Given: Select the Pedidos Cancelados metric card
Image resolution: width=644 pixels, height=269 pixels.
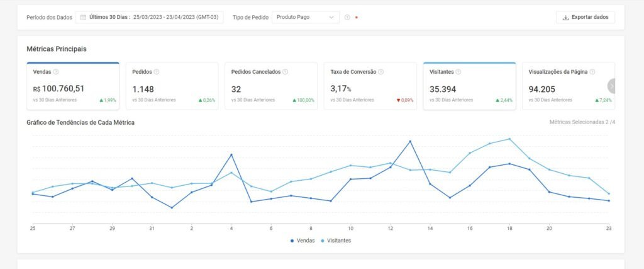Looking at the screenshot, I should coord(271,87).
